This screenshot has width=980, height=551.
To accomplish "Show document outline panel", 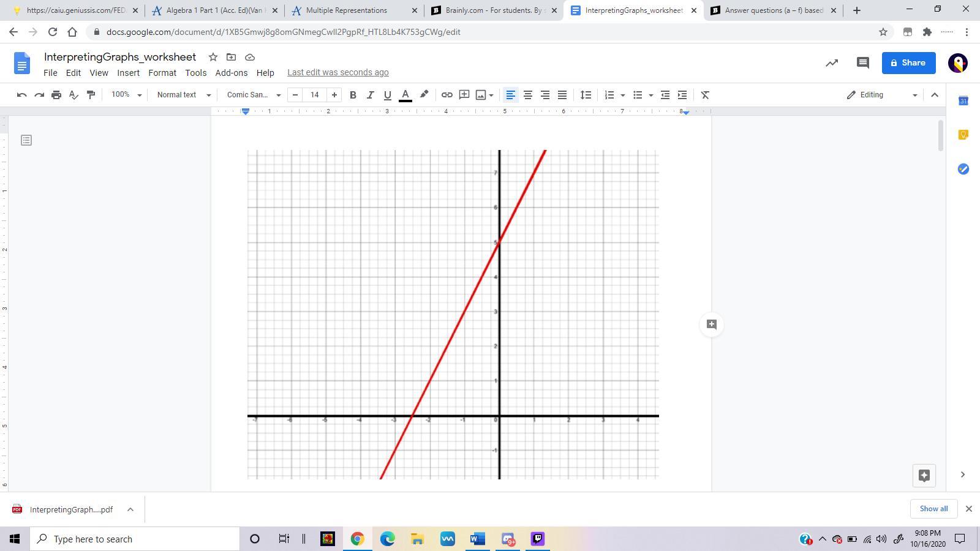I will pos(26,140).
